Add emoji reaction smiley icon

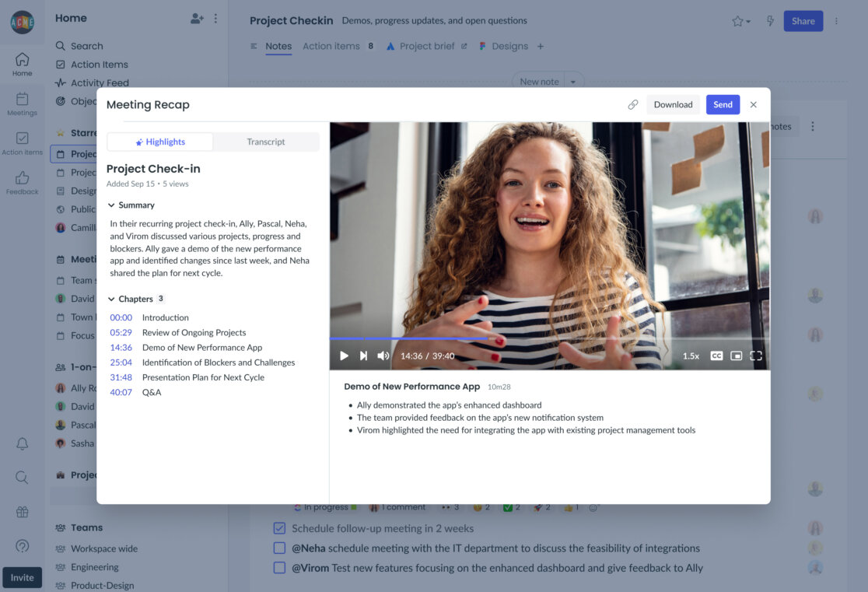coord(593,507)
